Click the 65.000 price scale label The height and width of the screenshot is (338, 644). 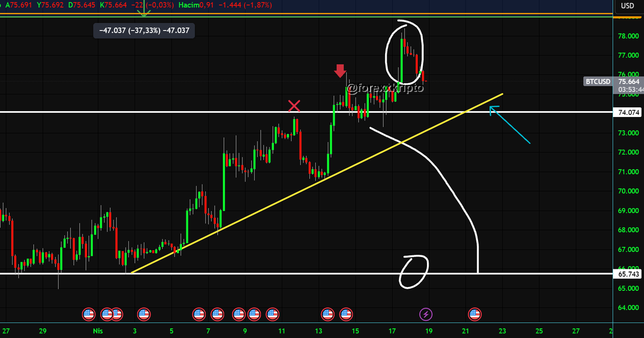pos(628,288)
